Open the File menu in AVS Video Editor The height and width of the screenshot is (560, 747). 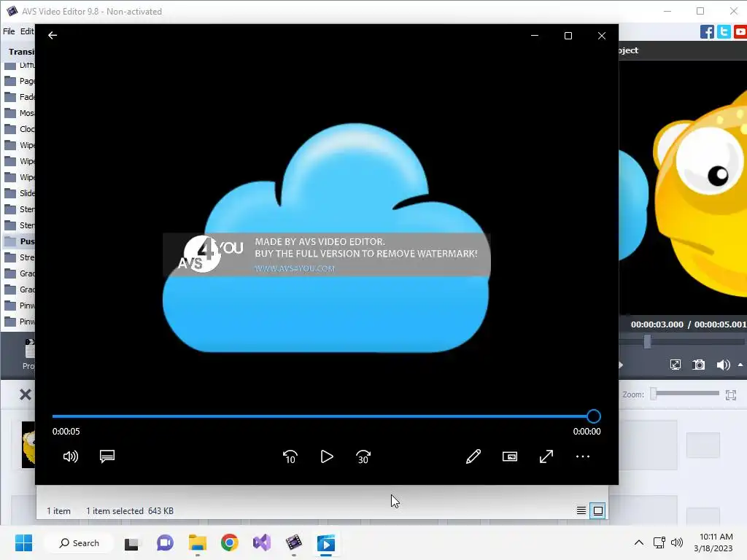click(9, 31)
